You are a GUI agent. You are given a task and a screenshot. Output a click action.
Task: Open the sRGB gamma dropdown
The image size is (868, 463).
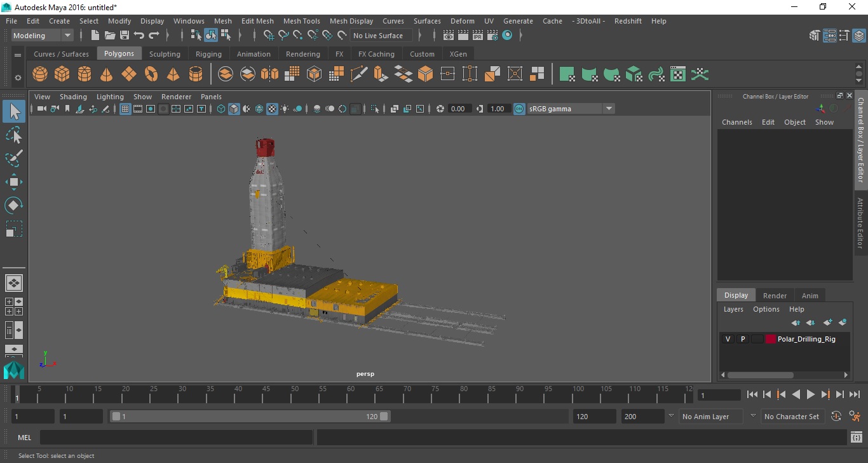(571, 109)
